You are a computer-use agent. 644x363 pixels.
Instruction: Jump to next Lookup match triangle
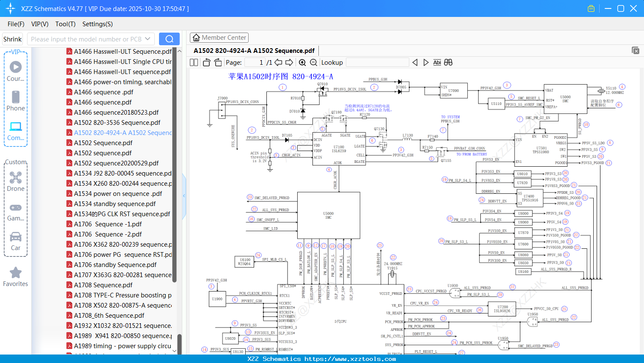coord(426,63)
